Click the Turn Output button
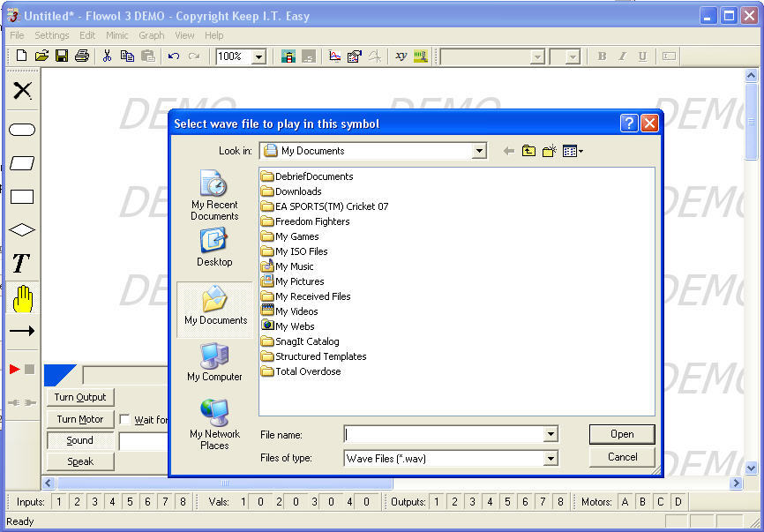The height and width of the screenshot is (532, 764). [x=80, y=397]
